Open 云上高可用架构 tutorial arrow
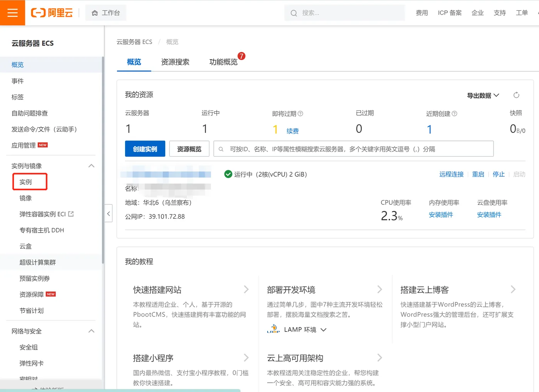This screenshot has width=539, height=392. click(x=380, y=357)
